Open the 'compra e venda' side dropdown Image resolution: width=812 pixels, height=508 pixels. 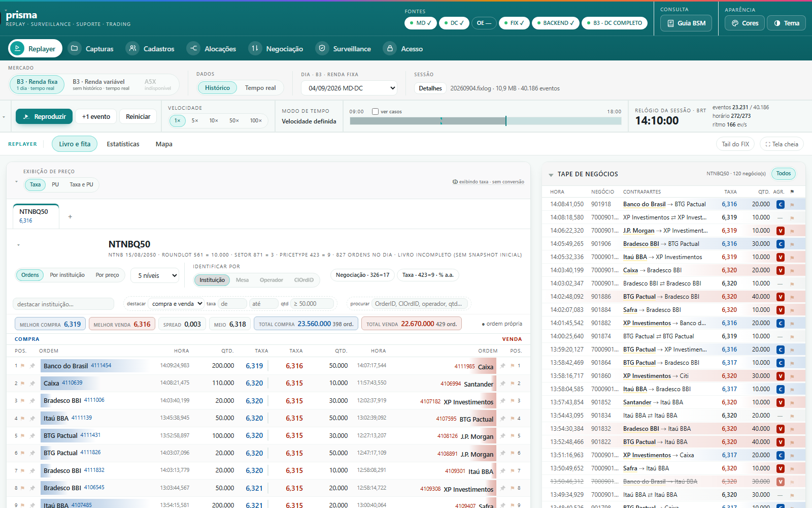[x=177, y=304]
